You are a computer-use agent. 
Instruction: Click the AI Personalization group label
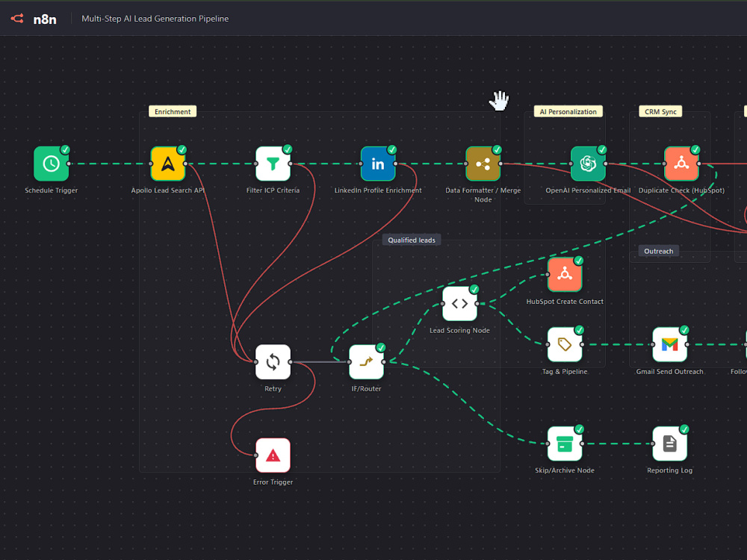click(568, 111)
